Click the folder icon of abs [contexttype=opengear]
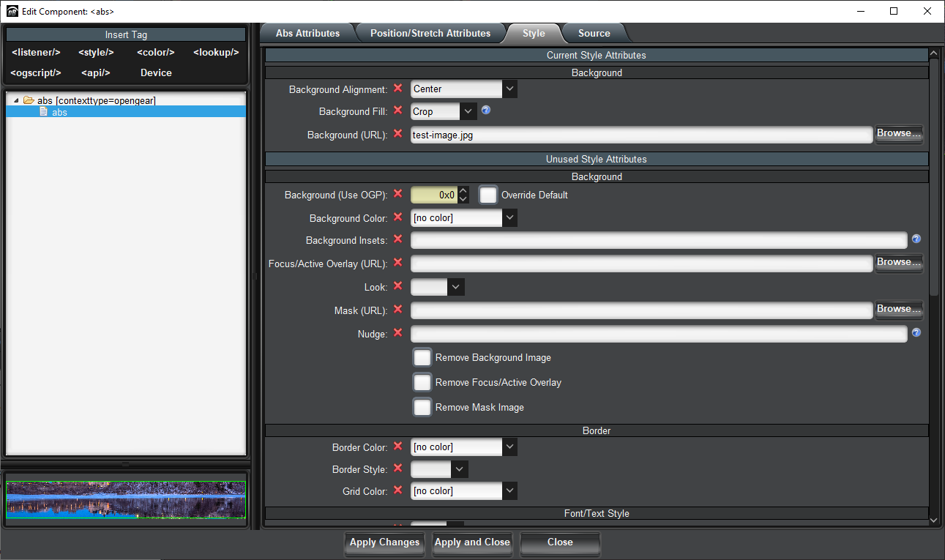 29,100
